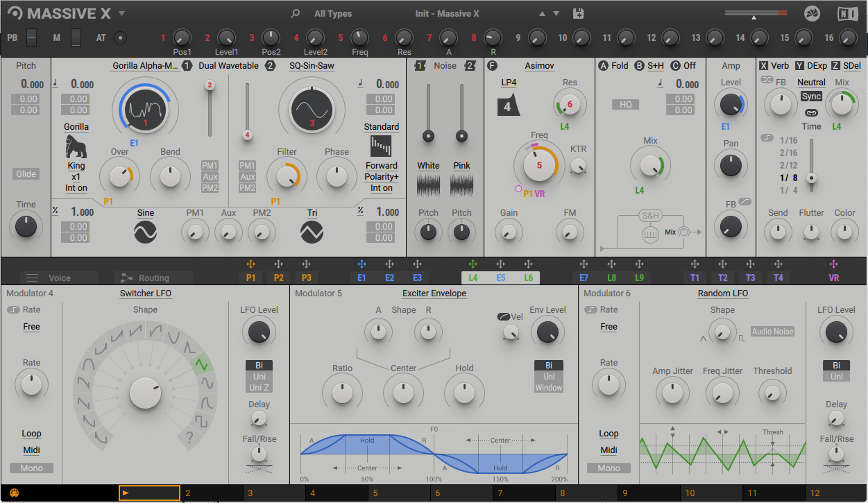
Task: Click the Forward playback option
Action: [x=382, y=166]
